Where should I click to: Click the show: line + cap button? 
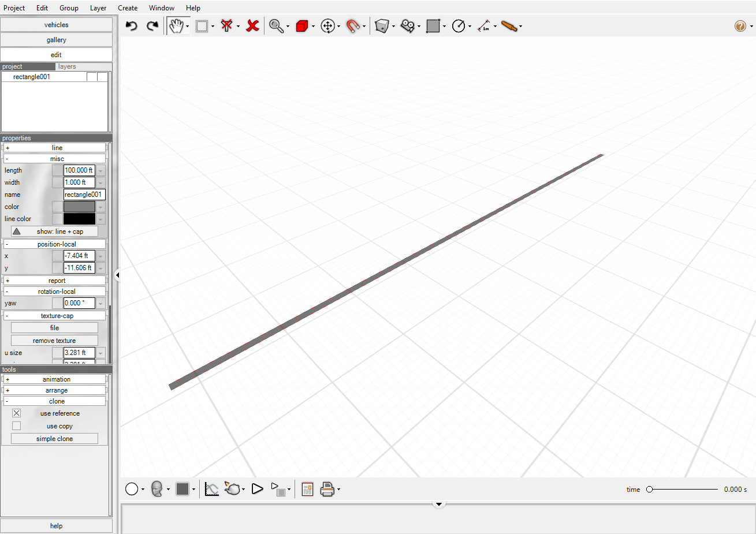click(x=54, y=231)
